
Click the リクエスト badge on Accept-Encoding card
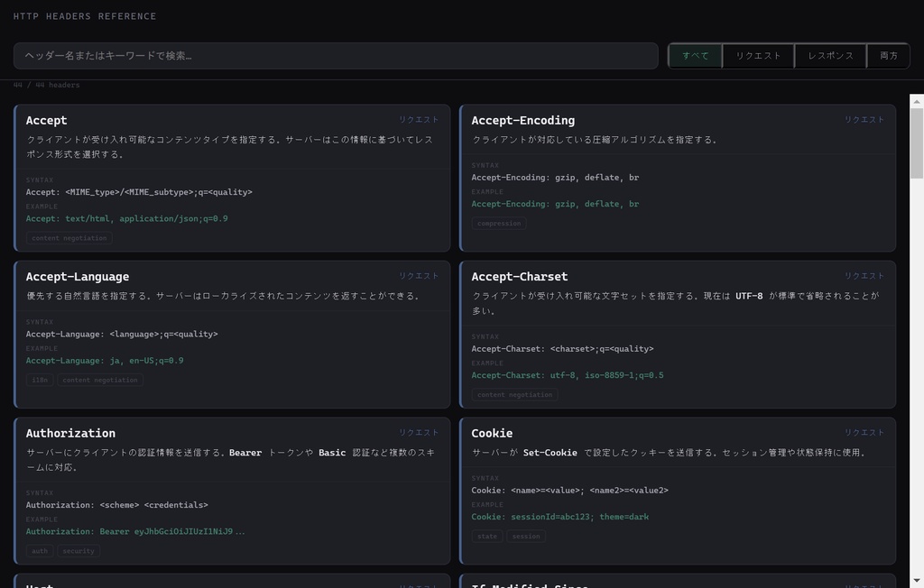click(864, 120)
